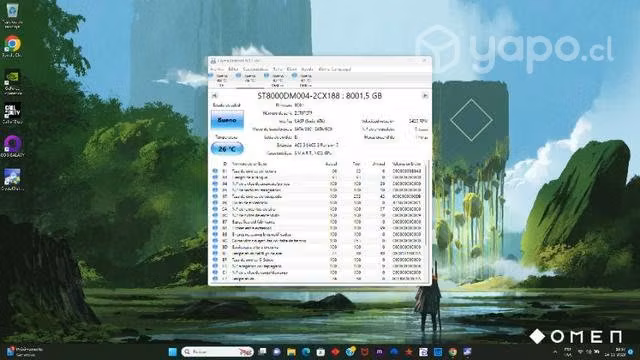
Task: Open the Call of Duty desktop shortcut
Action: tap(12, 113)
